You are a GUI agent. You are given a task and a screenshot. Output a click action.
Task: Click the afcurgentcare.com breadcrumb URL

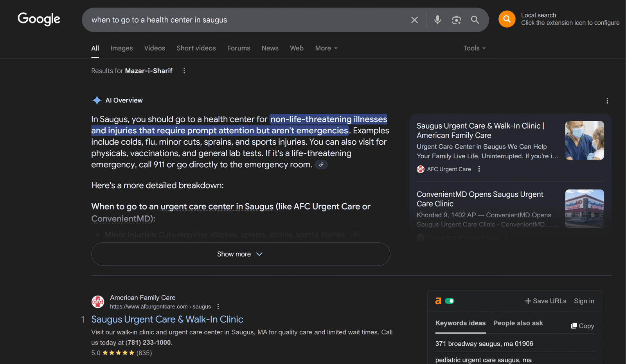click(x=160, y=307)
